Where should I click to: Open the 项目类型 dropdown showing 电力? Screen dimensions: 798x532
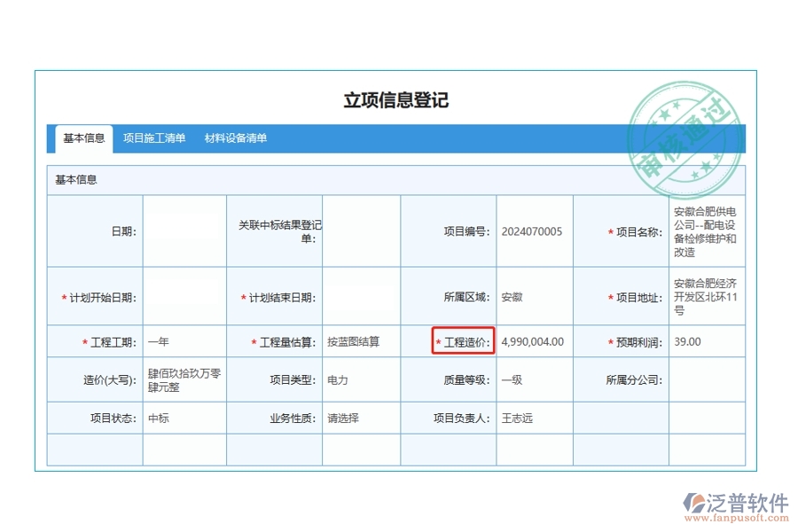coord(360,379)
